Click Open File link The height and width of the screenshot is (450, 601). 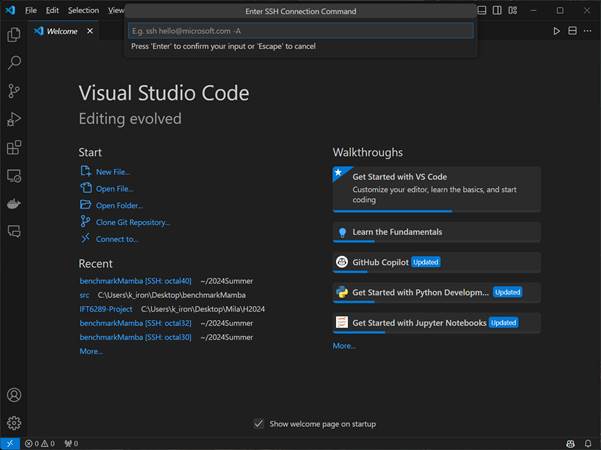click(x=114, y=189)
